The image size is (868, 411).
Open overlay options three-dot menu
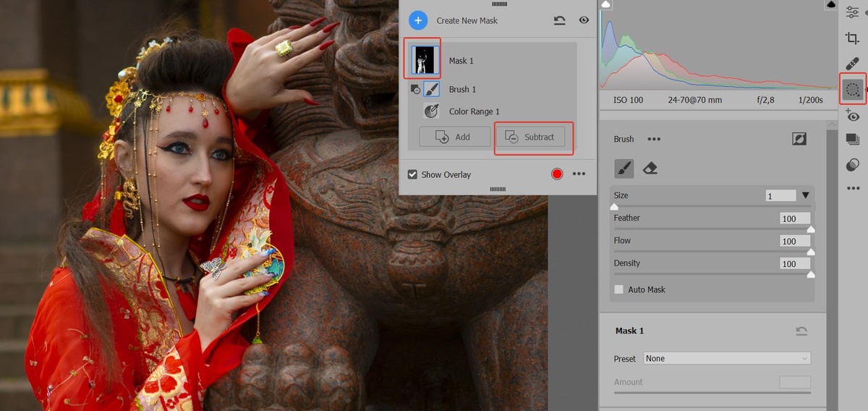579,174
